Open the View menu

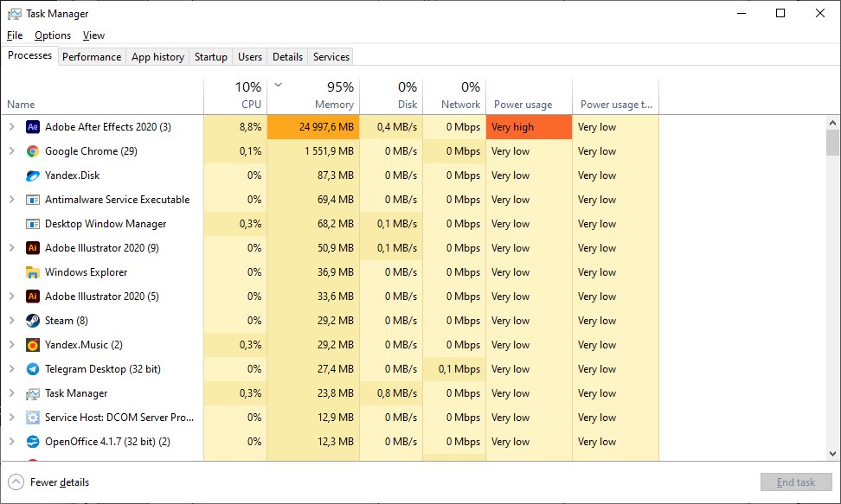tap(93, 35)
